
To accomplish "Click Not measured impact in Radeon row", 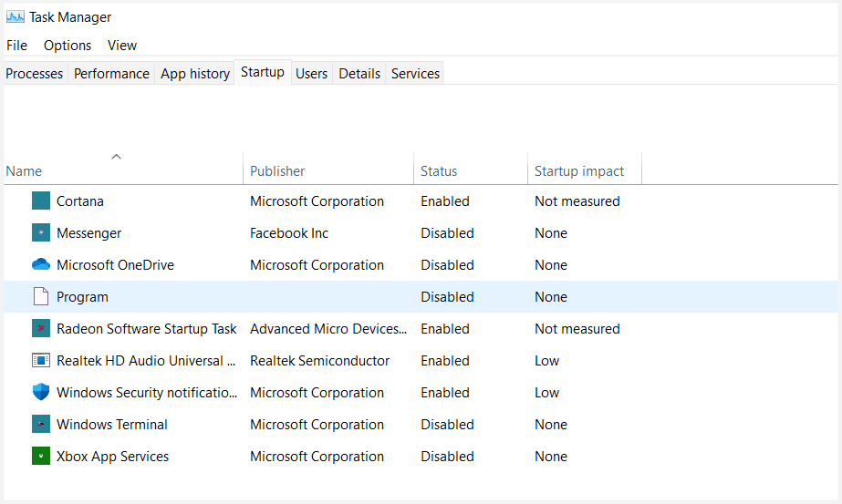I will [x=577, y=328].
